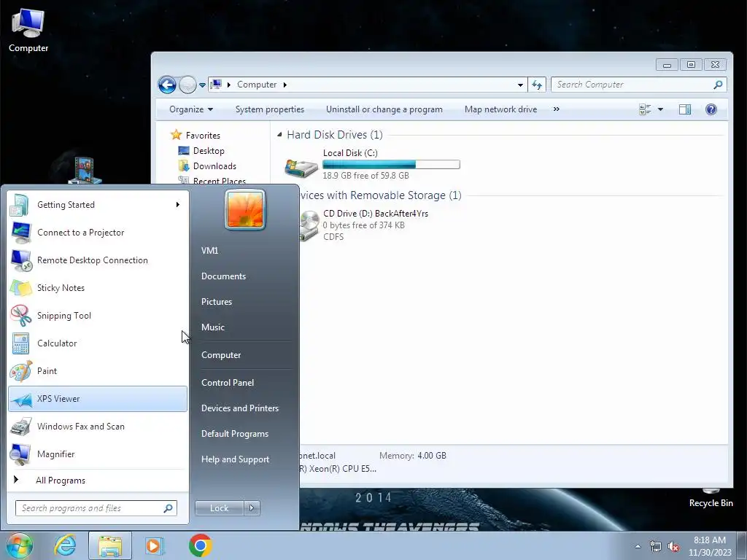The height and width of the screenshot is (560, 747).
Task: Open Remote Desktop Connection
Action: (98, 260)
